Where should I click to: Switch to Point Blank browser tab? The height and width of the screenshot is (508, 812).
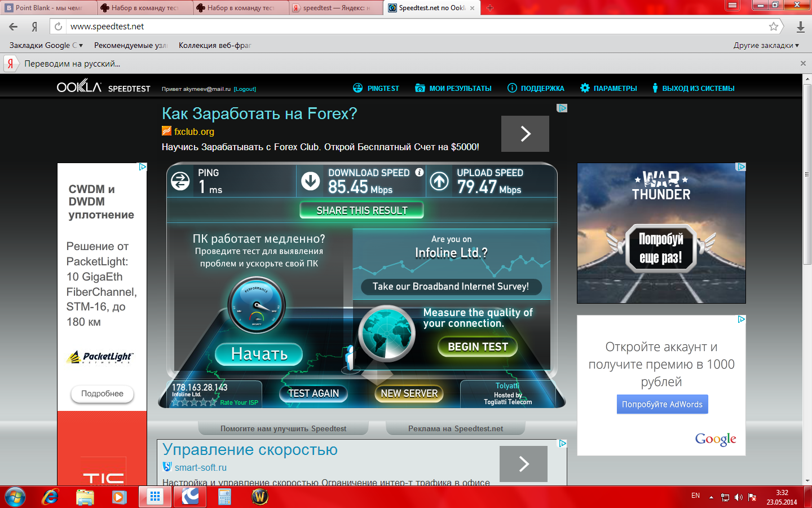[x=48, y=8]
